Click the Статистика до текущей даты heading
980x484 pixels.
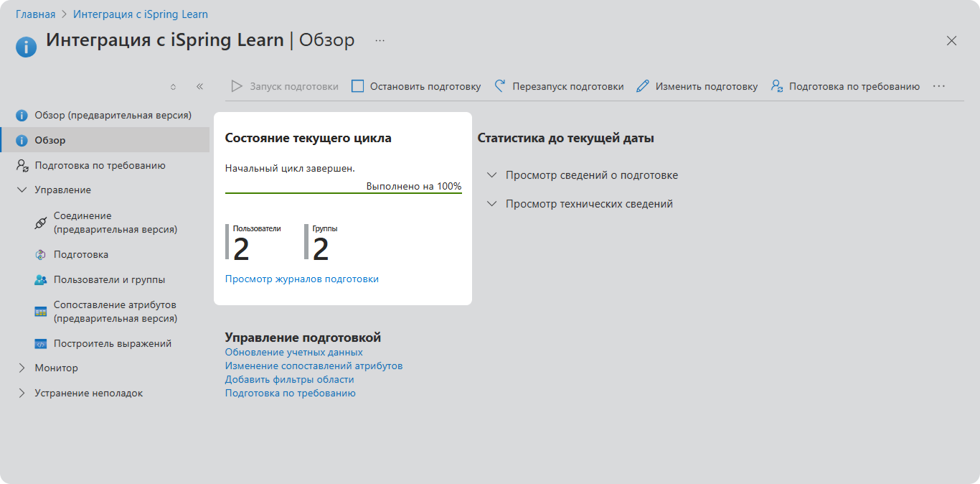click(x=566, y=138)
